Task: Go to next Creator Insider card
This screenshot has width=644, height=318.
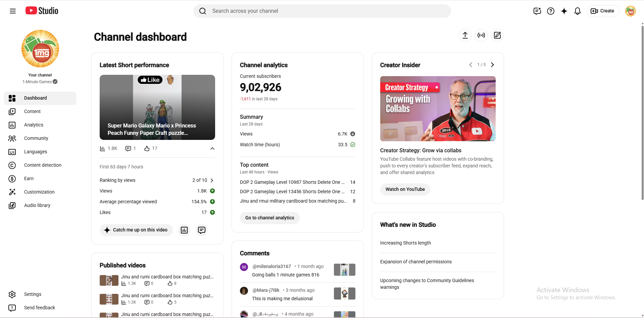Action: [492, 65]
